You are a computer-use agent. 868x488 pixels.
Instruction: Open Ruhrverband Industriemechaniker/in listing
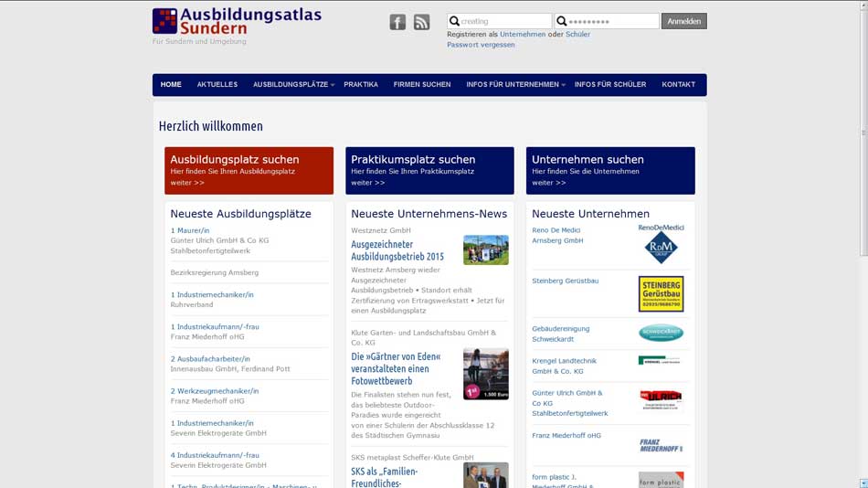click(212, 294)
